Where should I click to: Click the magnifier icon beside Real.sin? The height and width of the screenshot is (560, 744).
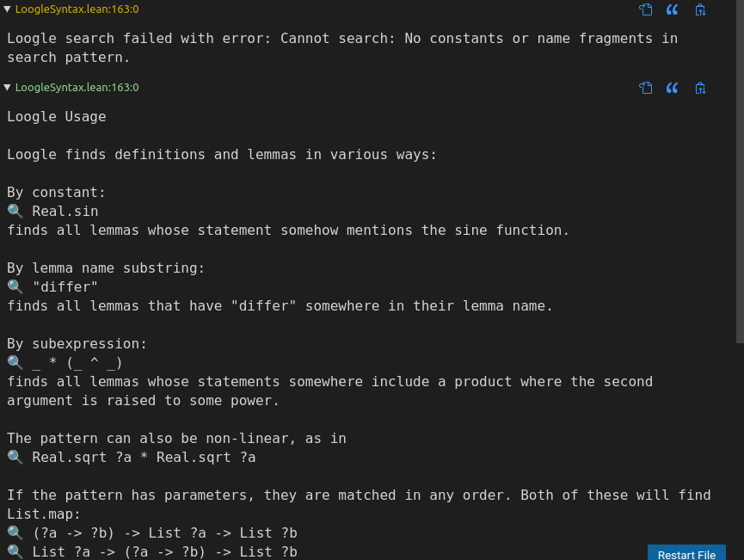[15, 212]
